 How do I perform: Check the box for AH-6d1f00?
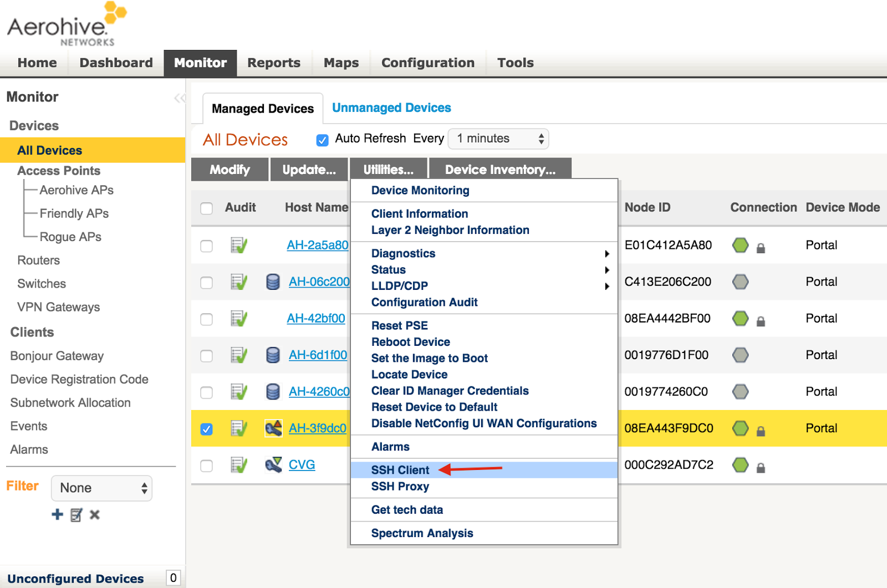click(206, 356)
